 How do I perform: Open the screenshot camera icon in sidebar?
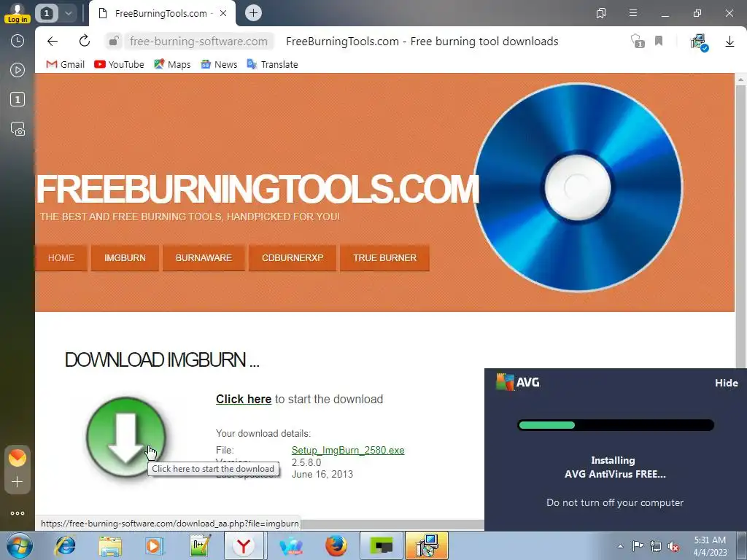[x=18, y=129]
